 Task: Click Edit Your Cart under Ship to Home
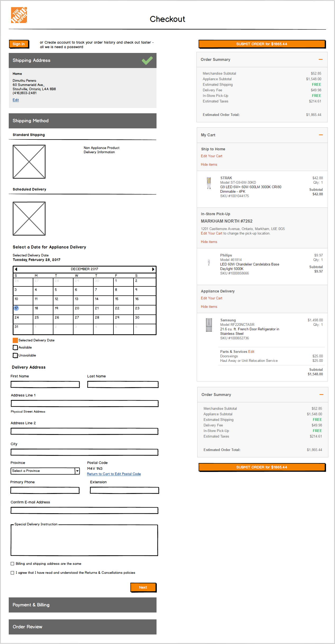pyautogui.click(x=212, y=156)
